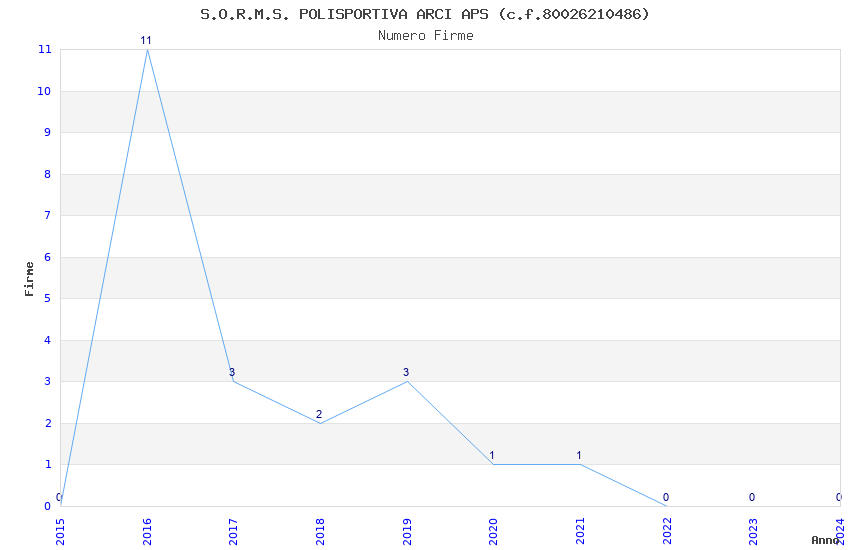Click the y-axis tick value 1

point(48,464)
